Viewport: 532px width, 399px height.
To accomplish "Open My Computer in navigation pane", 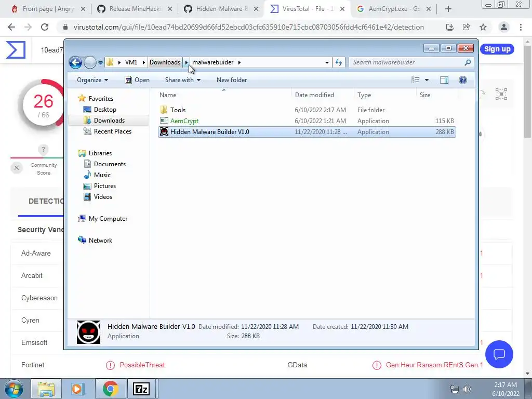I will 108,219.
